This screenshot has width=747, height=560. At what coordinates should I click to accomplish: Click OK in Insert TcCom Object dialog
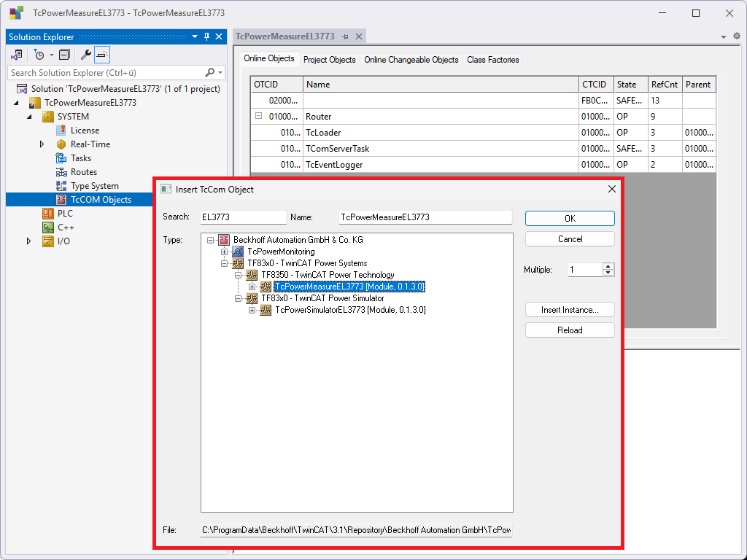pos(570,219)
